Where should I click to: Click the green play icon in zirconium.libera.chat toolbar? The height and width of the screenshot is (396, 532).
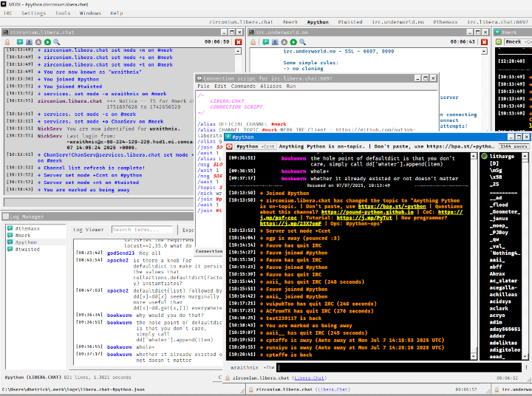tap(47, 42)
